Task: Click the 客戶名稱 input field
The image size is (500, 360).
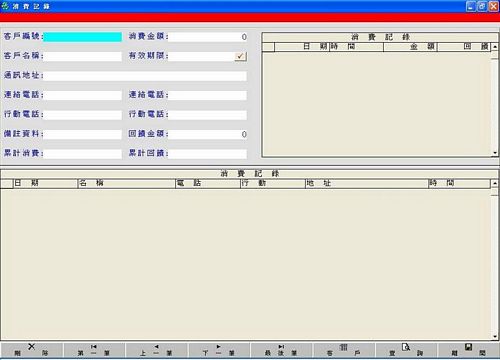Action: (83, 56)
